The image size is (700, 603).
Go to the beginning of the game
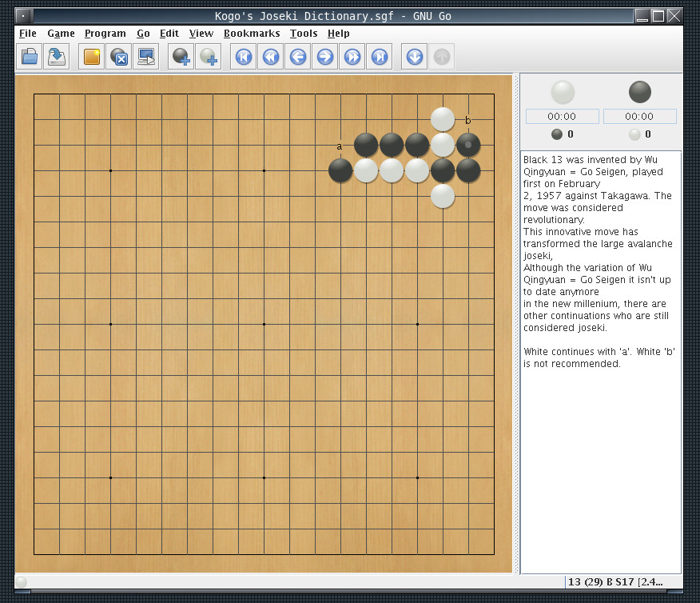(244, 57)
